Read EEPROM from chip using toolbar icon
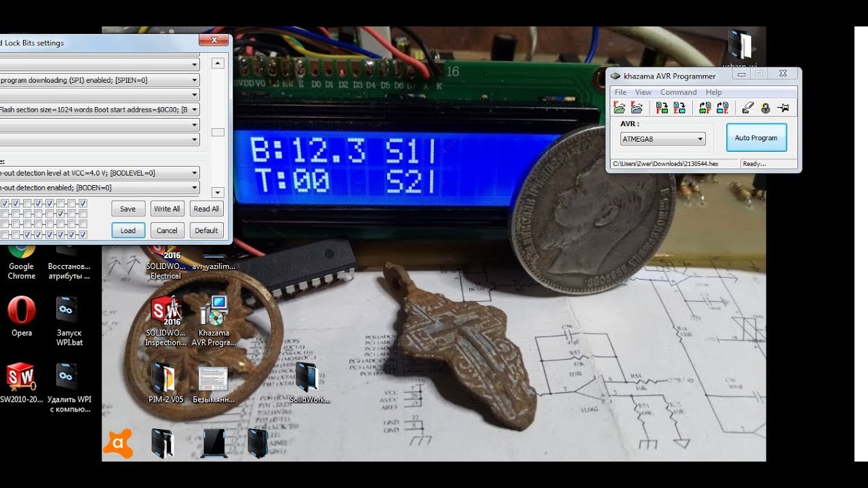Viewport: 868px width, 488px height. (722, 108)
